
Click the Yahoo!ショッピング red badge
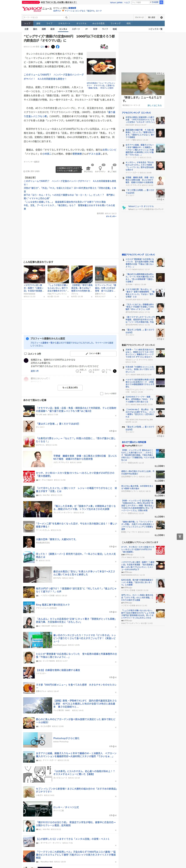pos(31,2)
